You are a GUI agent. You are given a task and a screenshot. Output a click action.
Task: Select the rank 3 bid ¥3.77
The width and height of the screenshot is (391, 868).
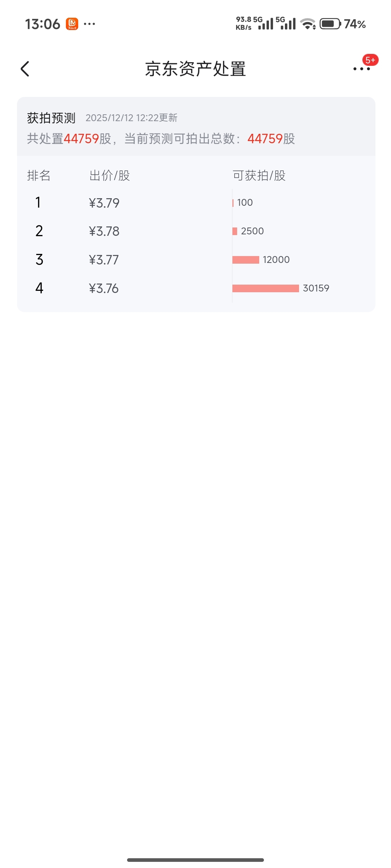104,260
